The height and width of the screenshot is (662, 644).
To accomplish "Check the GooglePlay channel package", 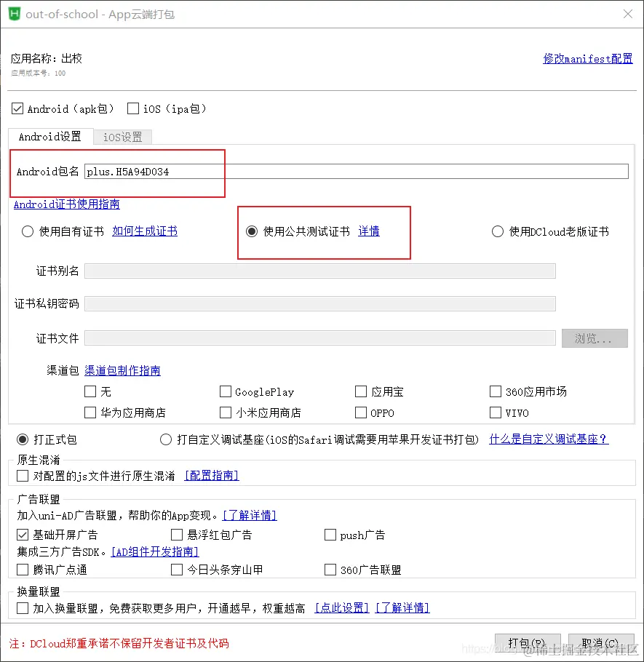I will point(226,391).
